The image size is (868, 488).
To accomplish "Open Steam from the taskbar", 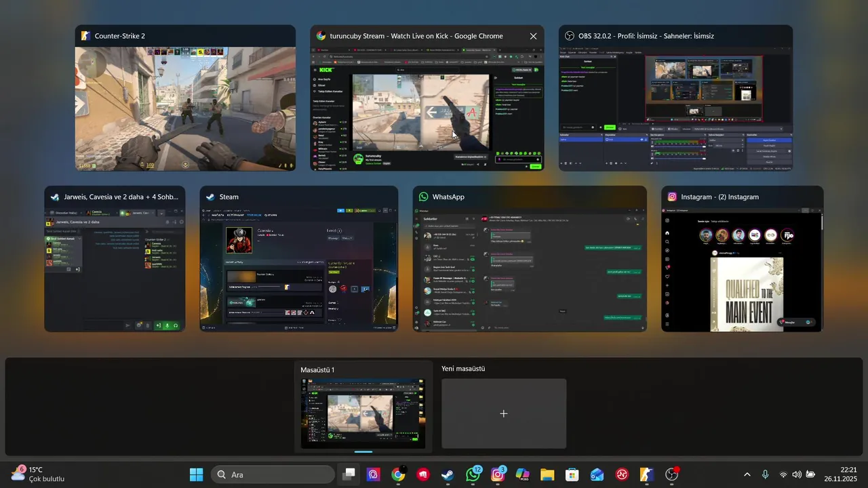I will (x=448, y=474).
